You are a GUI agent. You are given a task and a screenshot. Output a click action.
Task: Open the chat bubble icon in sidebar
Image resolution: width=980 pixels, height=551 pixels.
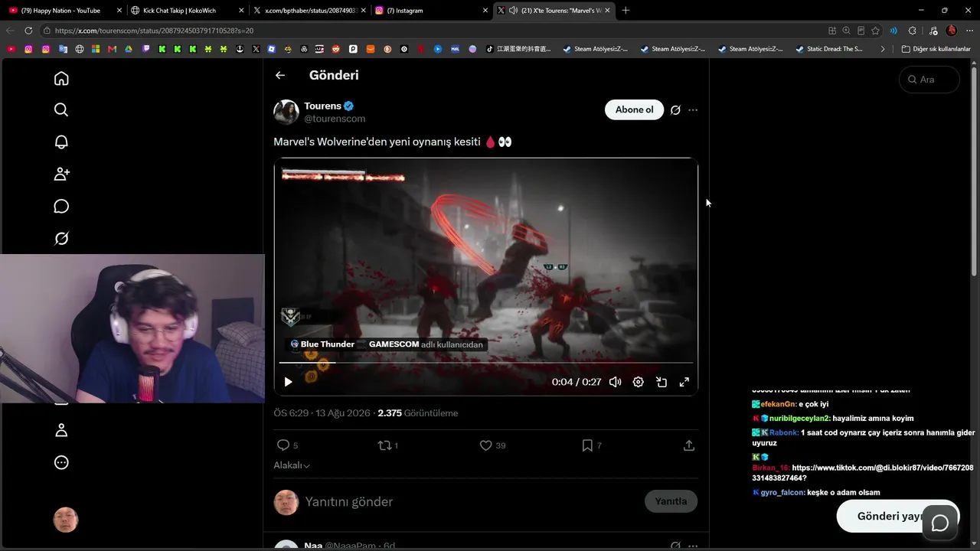[x=61, y=207]
